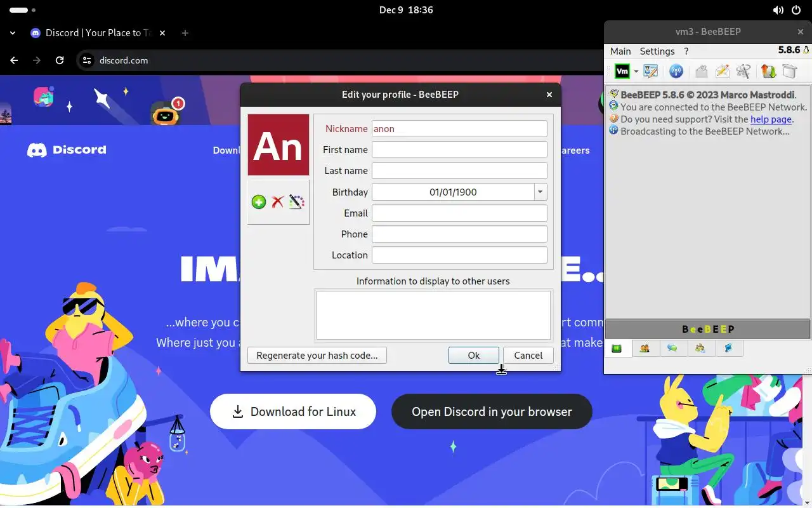Click the Last name input field
812x508 pixels.
pyautogui.click(x=459, y=171)
